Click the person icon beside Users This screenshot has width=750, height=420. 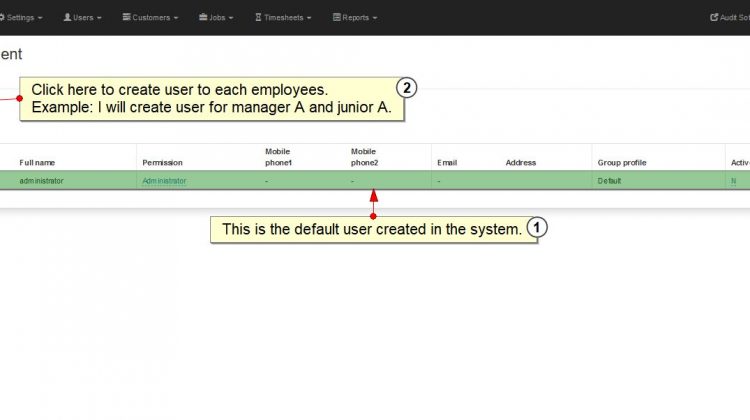tap(67, 17)
